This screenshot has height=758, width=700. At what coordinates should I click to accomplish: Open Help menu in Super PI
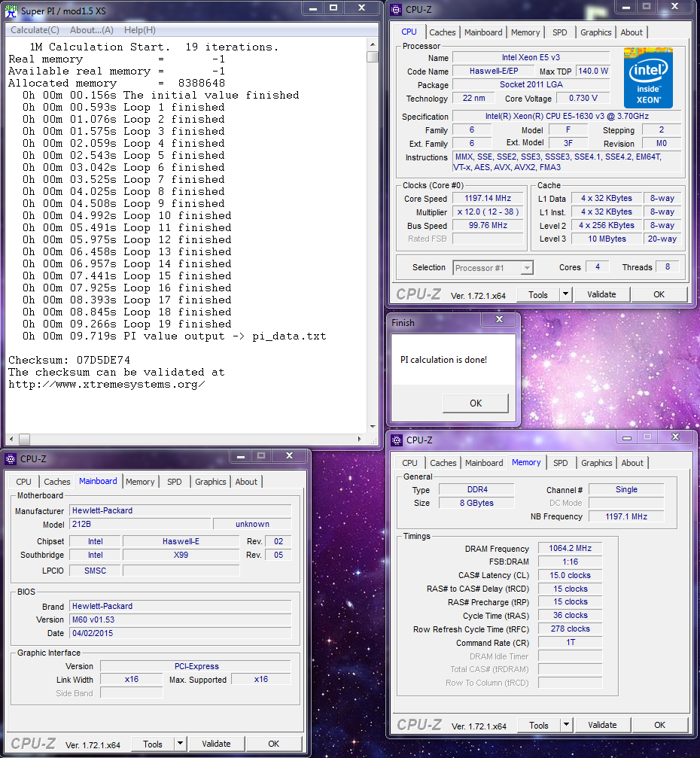click(140, 30)
